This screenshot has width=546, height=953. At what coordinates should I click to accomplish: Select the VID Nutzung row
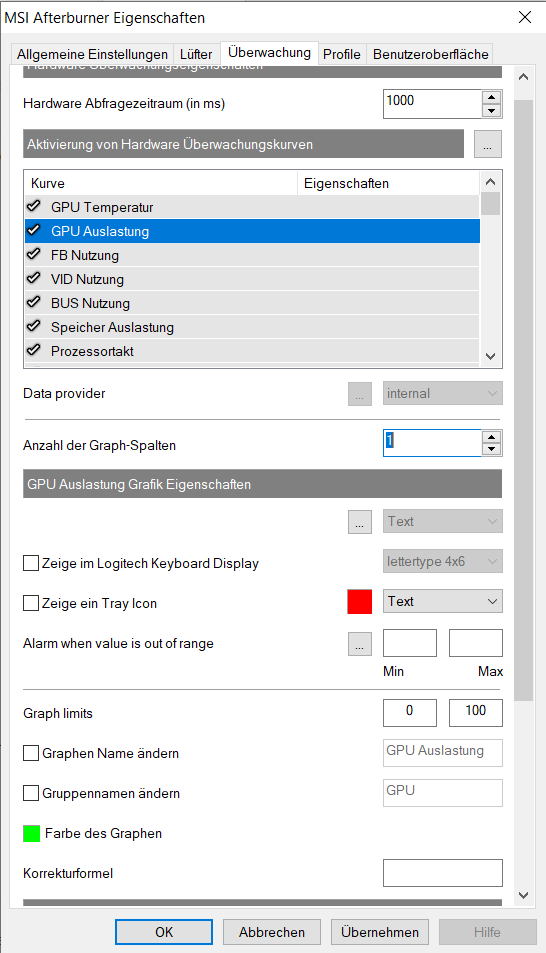[x=252, y=279]
